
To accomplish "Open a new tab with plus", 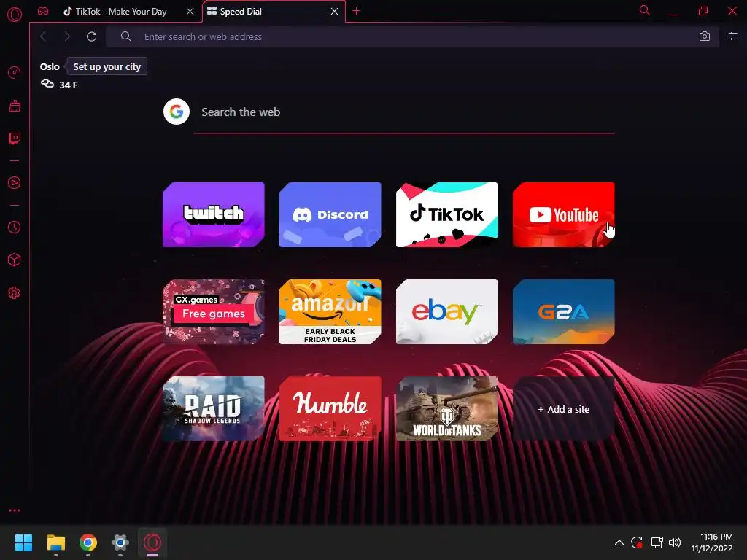I will click(x=356, y=11).
